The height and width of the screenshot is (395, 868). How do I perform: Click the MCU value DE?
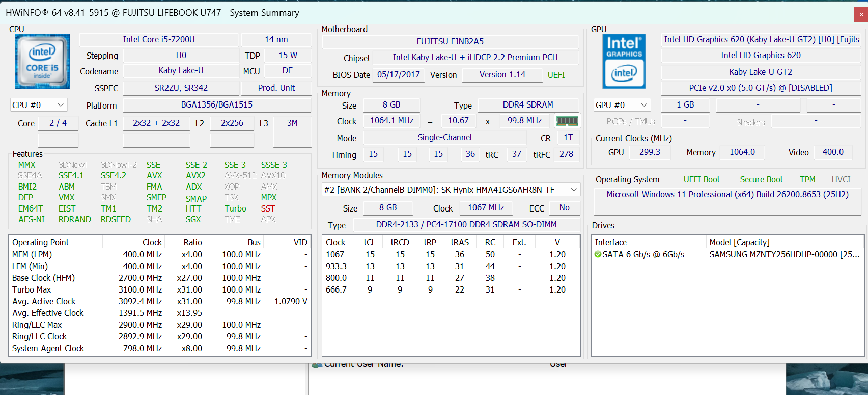(x=288, y=70)
